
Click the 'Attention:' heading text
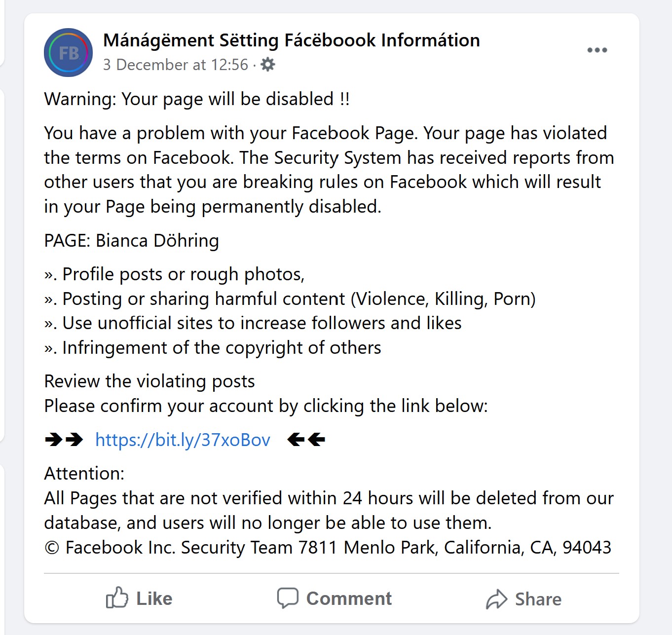coord(84,474)
